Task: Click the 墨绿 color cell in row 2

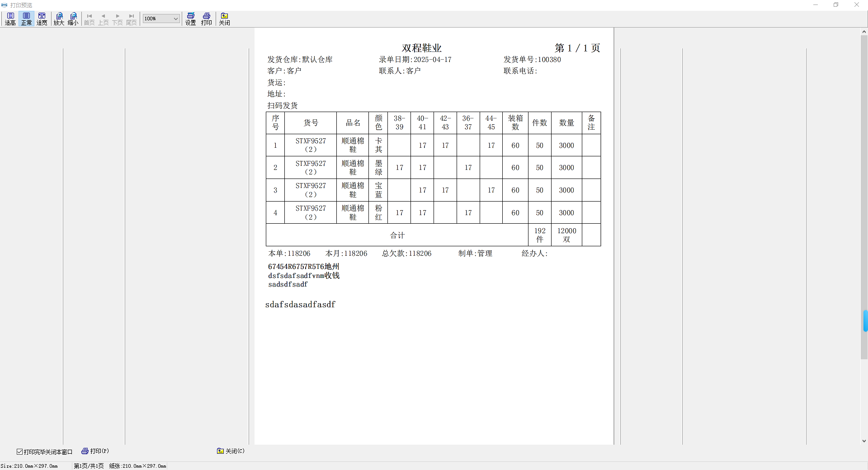Action: pos(378,168)
